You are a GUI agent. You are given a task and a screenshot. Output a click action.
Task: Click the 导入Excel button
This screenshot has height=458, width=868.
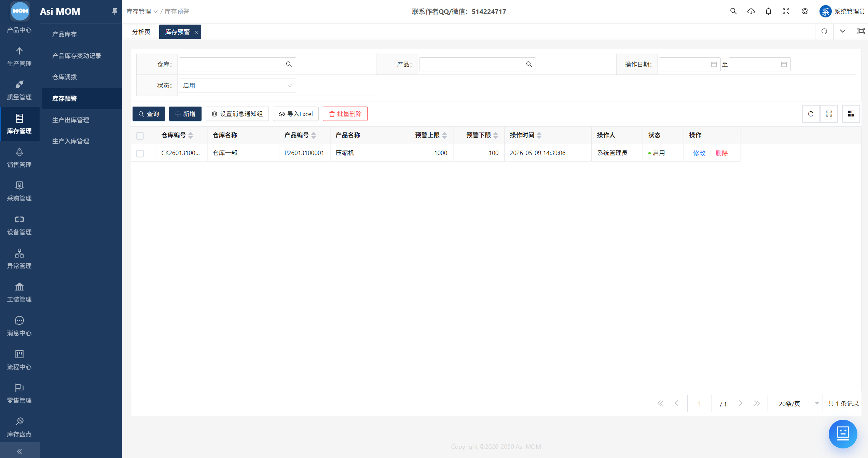[296, 114]
